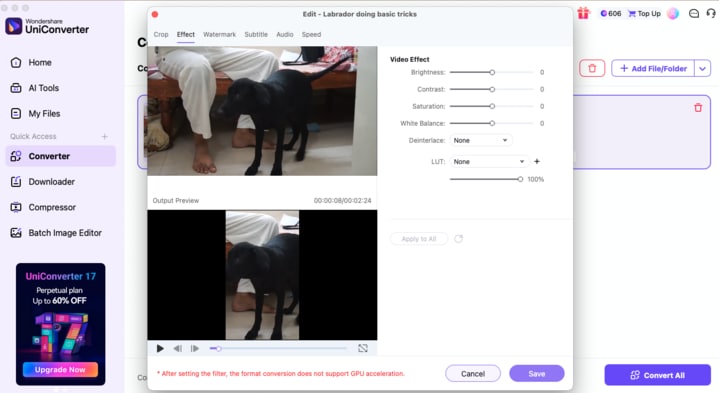Remove the file using card trash icon
The image size is (719, 393).
[698, 108]
